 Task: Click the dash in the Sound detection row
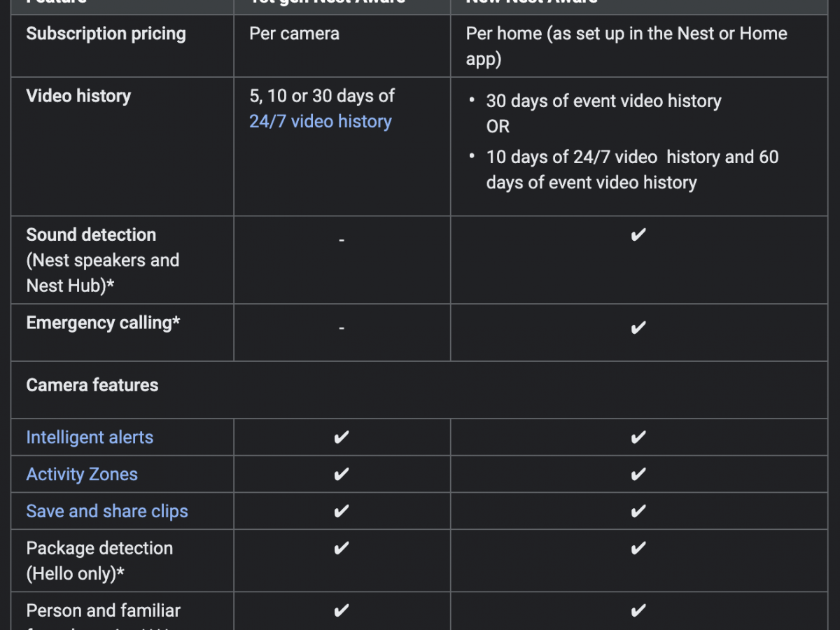[x=342, y=241]
